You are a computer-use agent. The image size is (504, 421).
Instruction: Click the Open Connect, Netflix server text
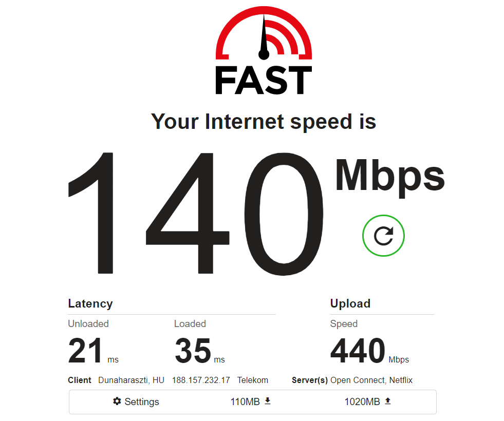(x=371, y=380)
